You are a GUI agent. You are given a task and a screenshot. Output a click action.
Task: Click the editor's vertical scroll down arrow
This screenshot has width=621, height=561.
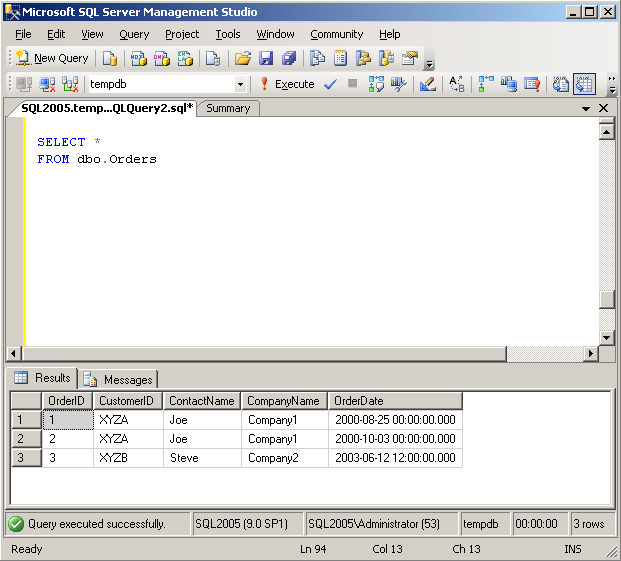coord(606,338)
